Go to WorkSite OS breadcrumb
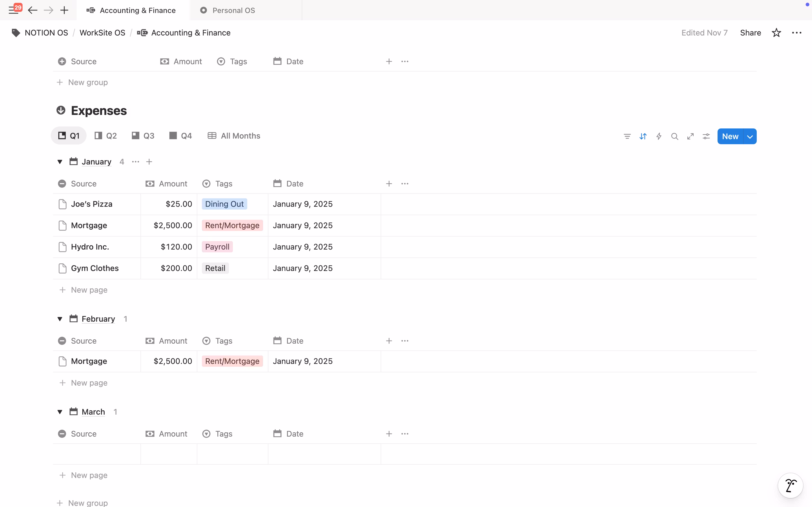The width and height of the screenshot is (812, 507). point(102,33)
